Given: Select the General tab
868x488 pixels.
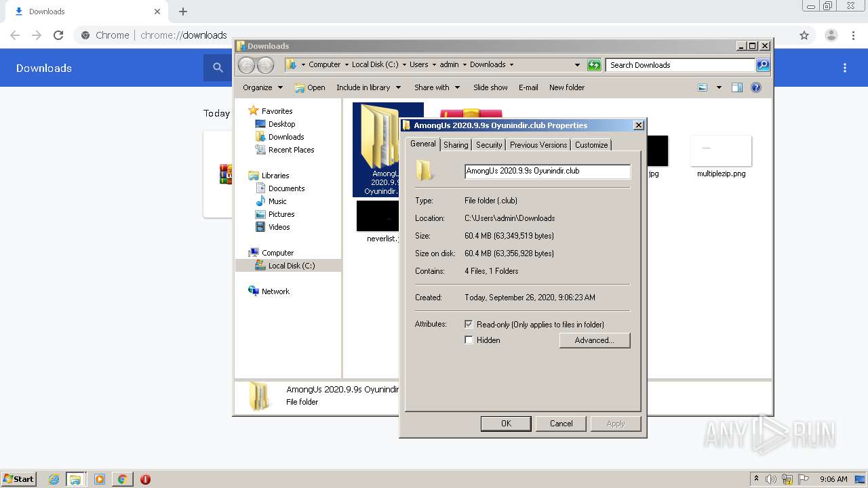Looking at the screenshot, I should [x=422, y=144].
